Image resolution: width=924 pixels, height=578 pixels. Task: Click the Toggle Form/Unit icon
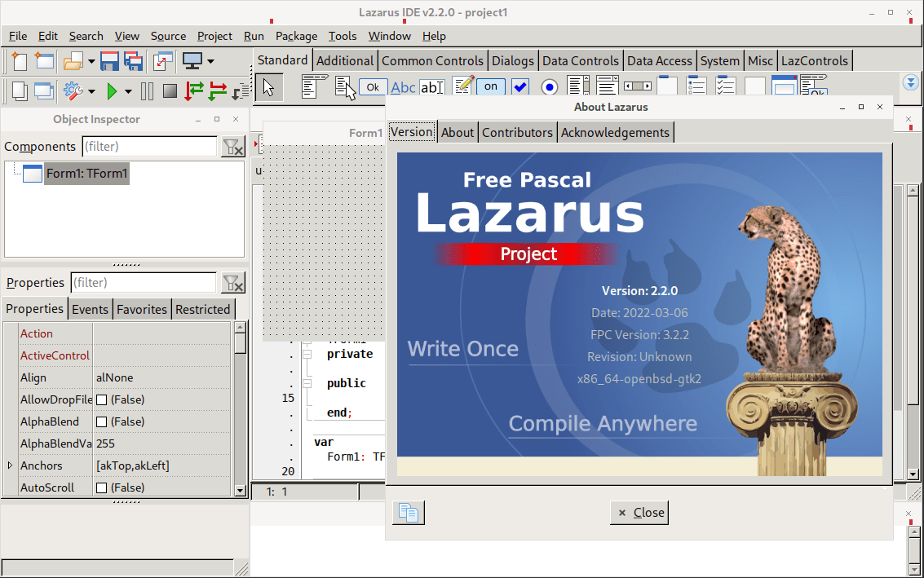point(163,61)
